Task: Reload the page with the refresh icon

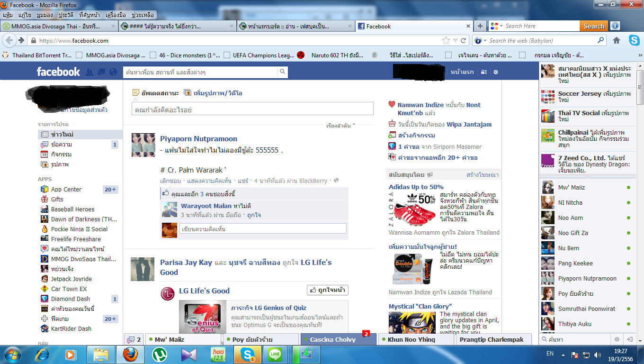Action: tap(464, 40)
